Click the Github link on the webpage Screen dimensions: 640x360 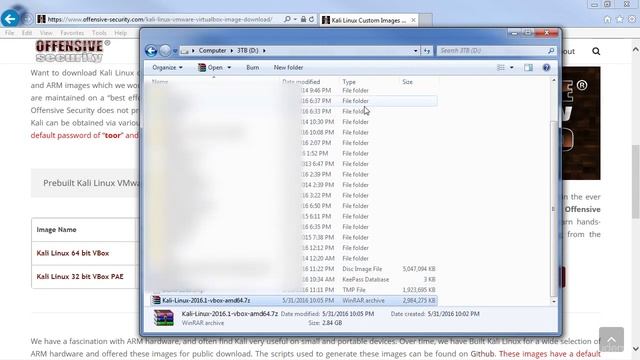pyautogui.click(x=482, y=354)
